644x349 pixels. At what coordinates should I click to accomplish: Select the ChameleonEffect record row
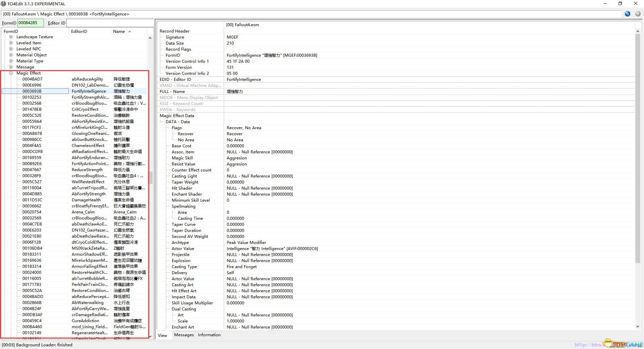[x=74, y=146]
